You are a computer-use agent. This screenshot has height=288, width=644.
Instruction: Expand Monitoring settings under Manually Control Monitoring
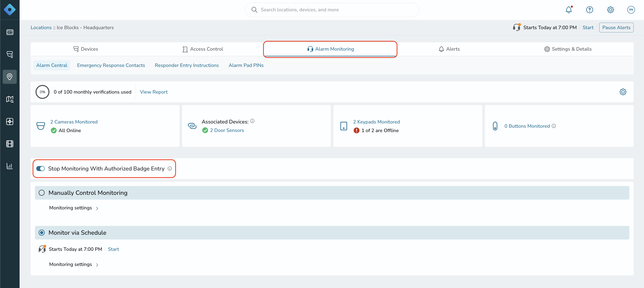(x=73, y=208)
